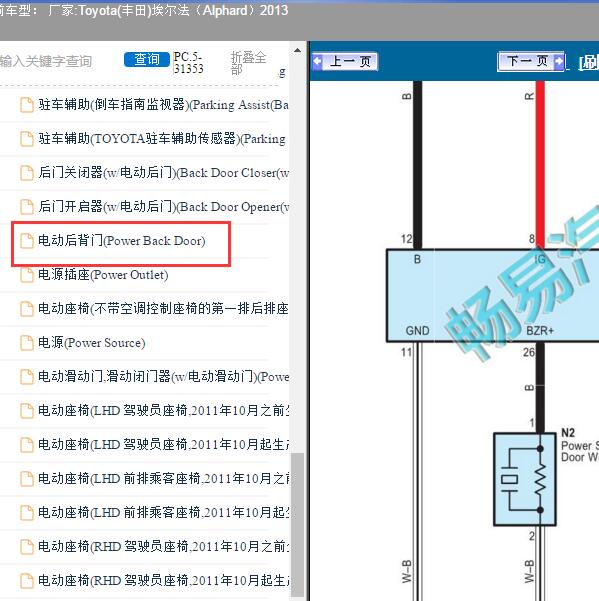Click the scroll-up arrow of the list

297,51
